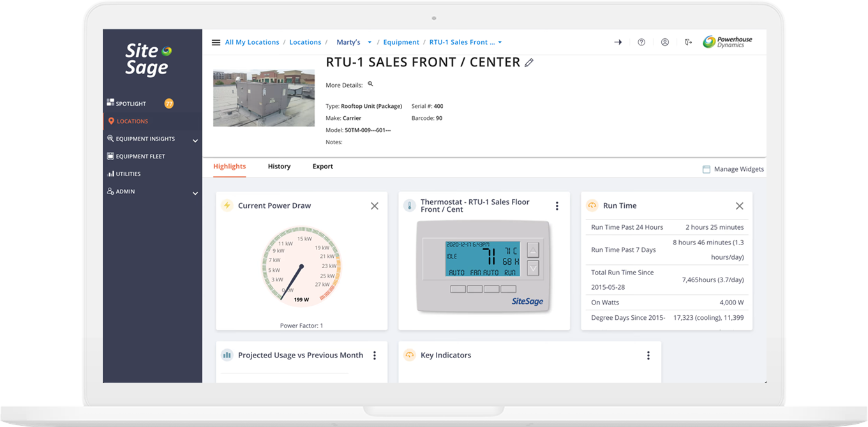Click the thermostat LCD display
This screenshot has height=427, width=868.
point(483,259)
